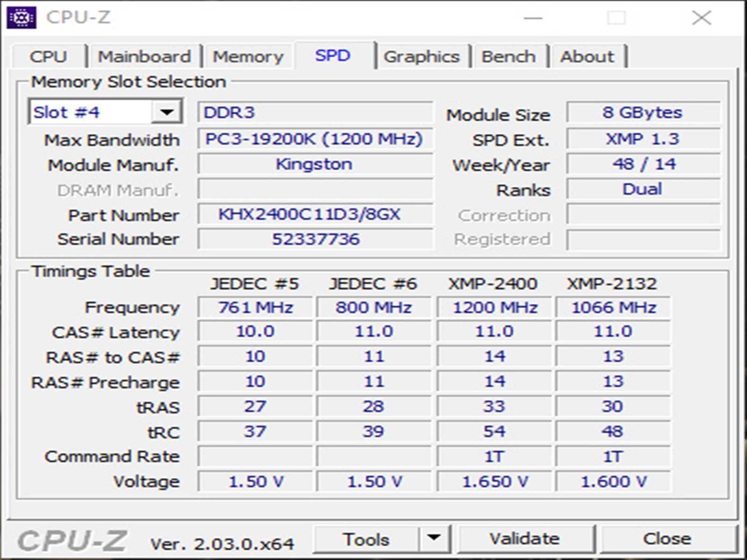The height and width of the screenshot is (560, 747).
Task: Click the Ver. 2.03.0.x64 version text
Action: click(x=222, y=544)
